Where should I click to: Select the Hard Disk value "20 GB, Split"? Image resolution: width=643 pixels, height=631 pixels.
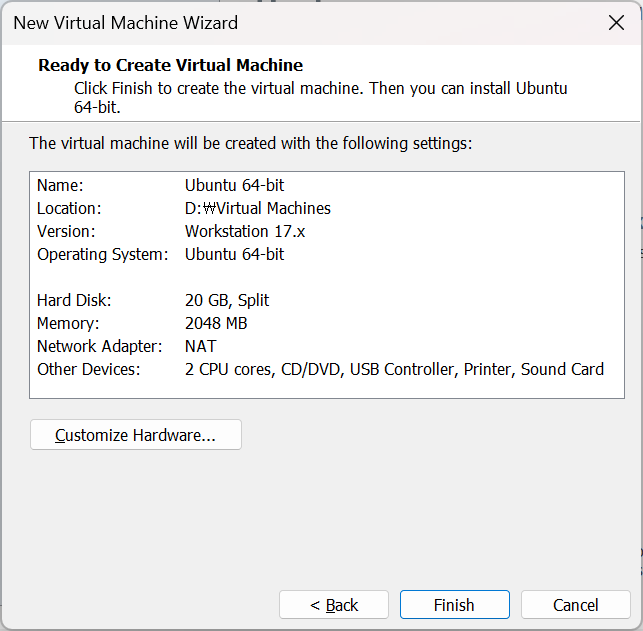click(227, 301)
